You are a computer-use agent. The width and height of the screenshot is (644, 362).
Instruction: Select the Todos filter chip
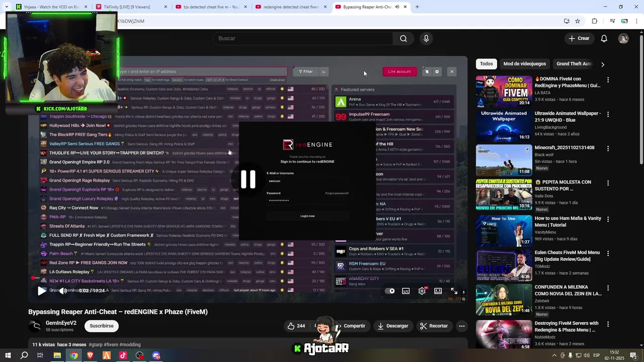pos(487,64)
